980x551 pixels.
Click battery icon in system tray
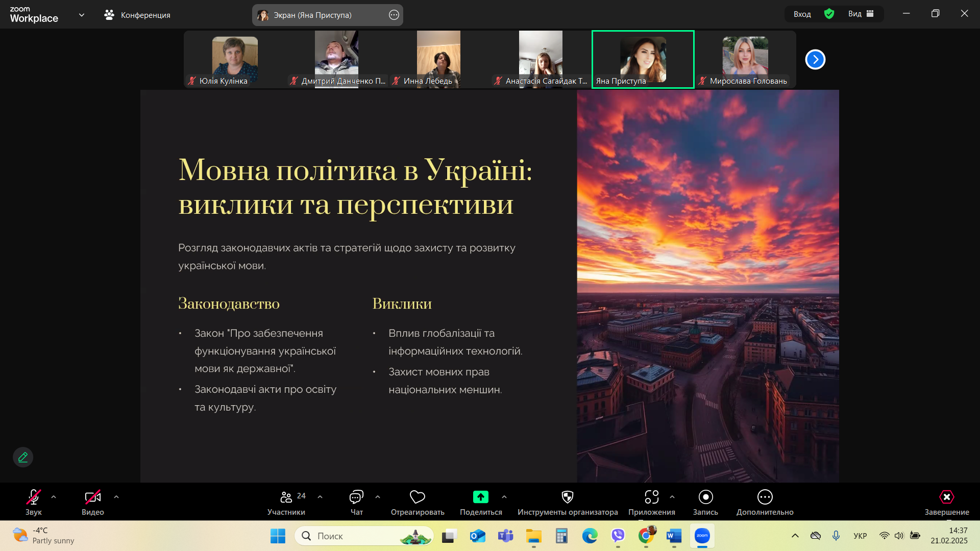pyautogui.click(x=915, y=536)
